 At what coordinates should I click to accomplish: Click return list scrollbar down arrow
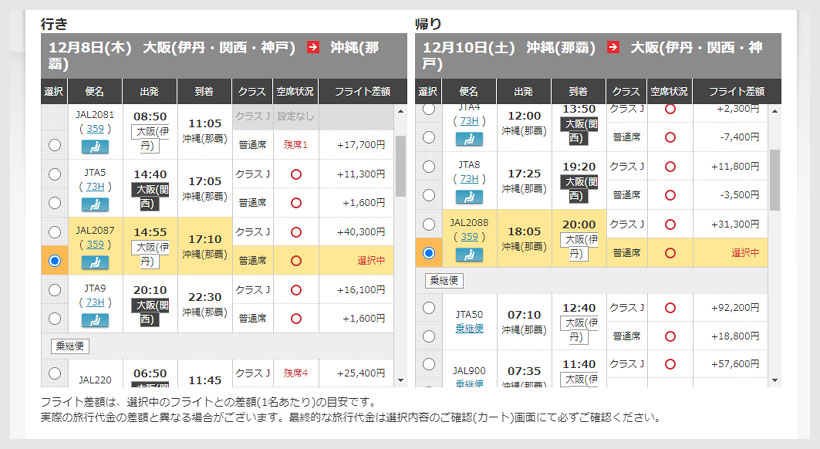click(x=775, y=381)
